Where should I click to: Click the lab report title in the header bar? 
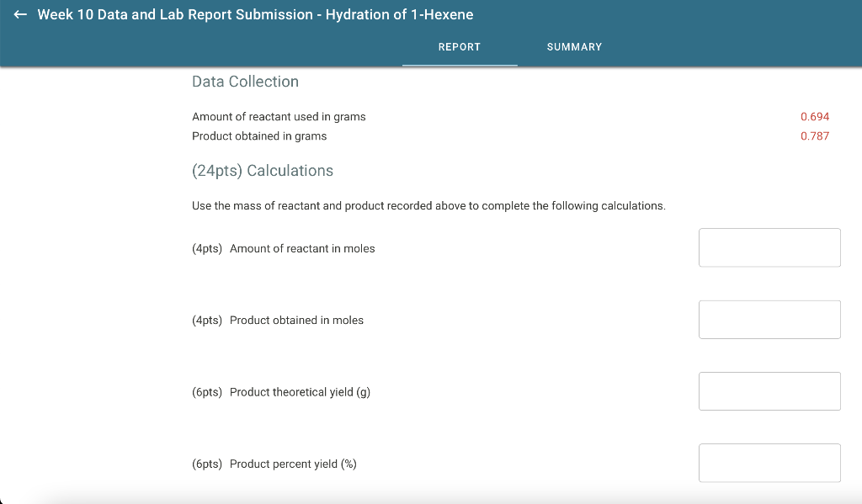254,14
